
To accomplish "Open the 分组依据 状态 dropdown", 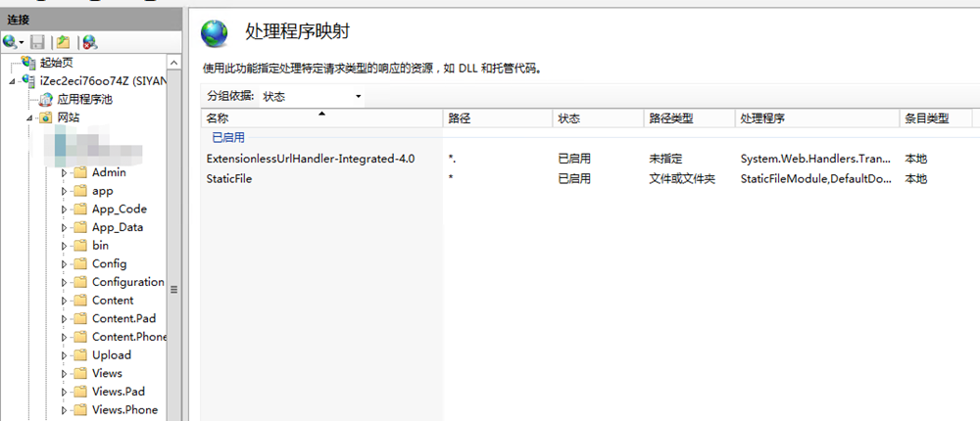I will pos(312,96).
